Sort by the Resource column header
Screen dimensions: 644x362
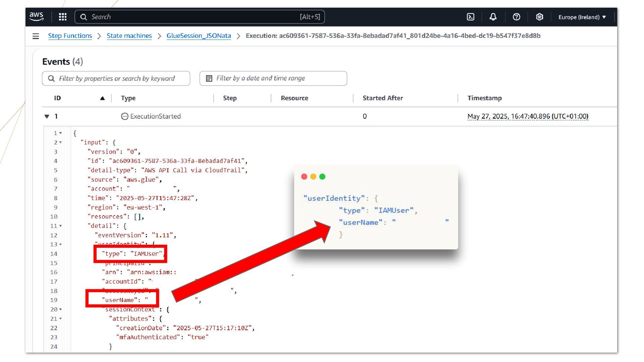(294, 98)
